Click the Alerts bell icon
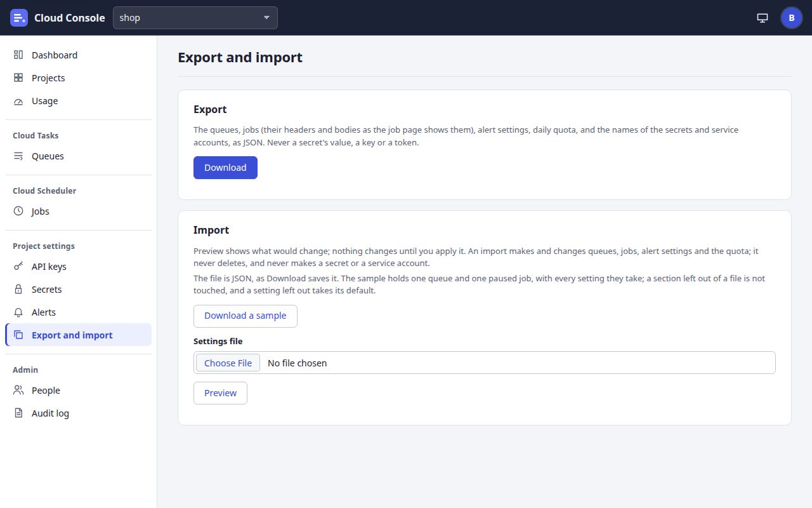The height and width of the screenshot is (508, 812). (x=18, y=312)
